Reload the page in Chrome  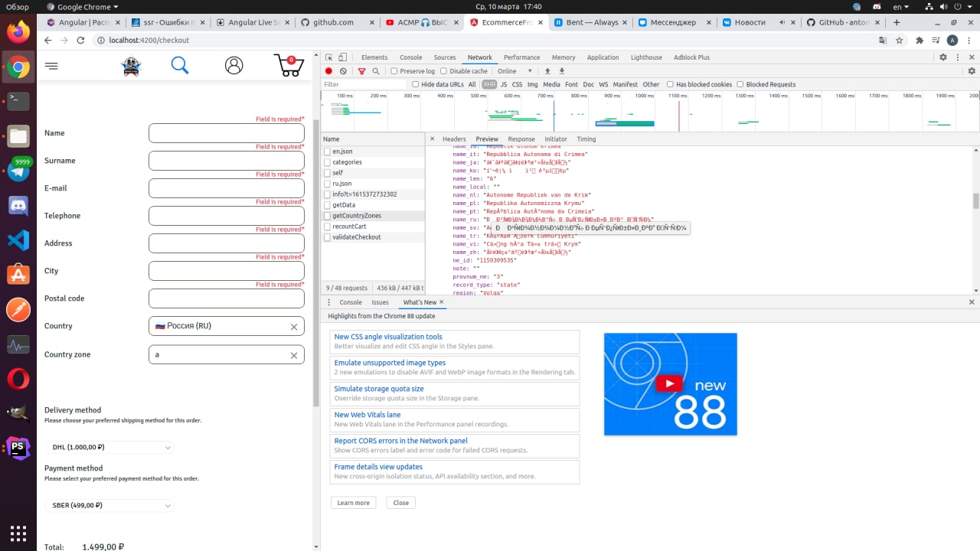(80, 40)
